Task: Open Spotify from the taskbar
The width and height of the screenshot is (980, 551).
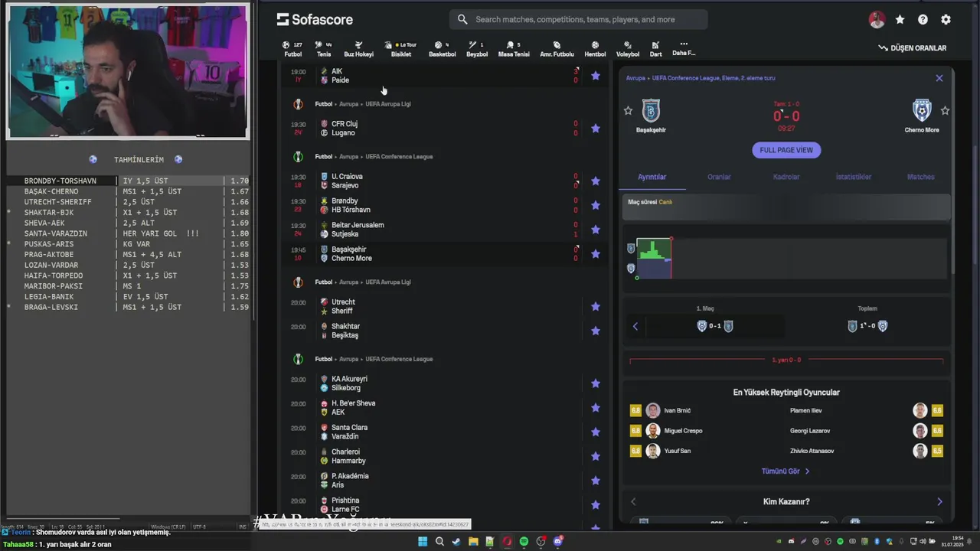Action: point(524,542)
